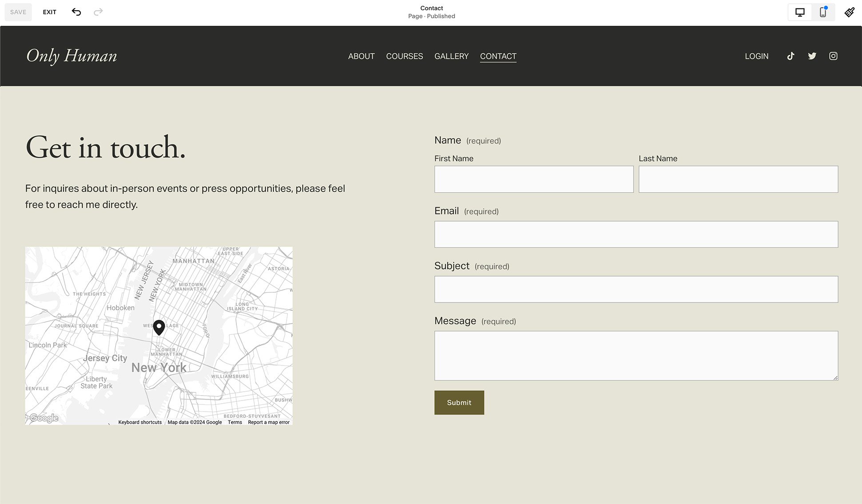Screen dimensions: 862x504
Task: Switch to the GALLERY page
Action: pos(451,56)
